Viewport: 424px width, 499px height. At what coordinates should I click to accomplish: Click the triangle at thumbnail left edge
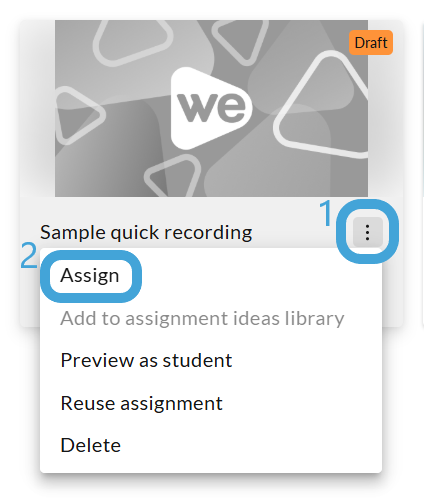click(78, 115)
